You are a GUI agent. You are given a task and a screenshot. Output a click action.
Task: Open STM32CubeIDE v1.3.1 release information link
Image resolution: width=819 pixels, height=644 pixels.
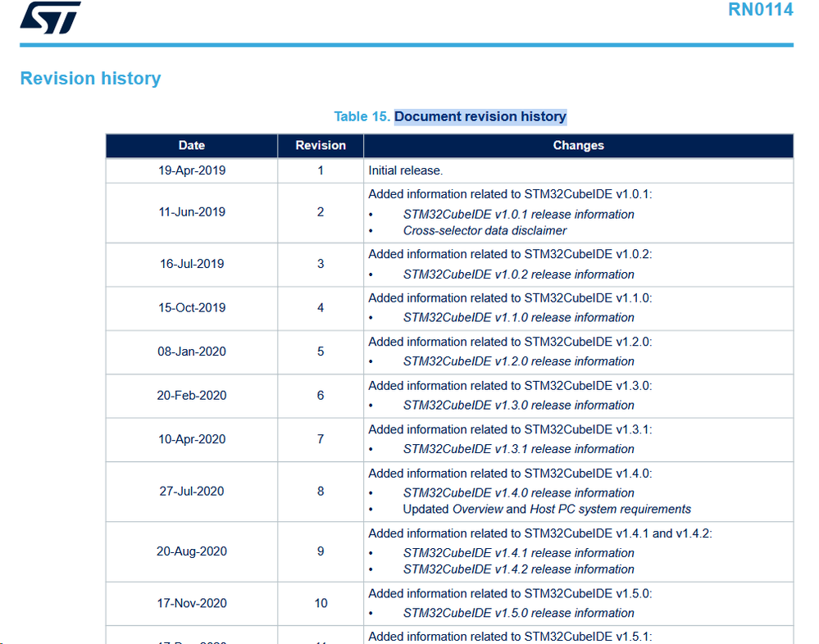click(519, 449)
